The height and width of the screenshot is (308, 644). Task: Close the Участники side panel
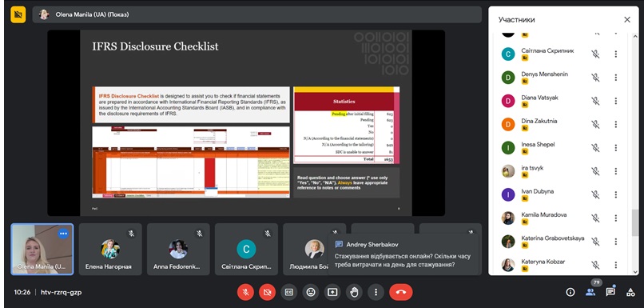click(627, 20)
